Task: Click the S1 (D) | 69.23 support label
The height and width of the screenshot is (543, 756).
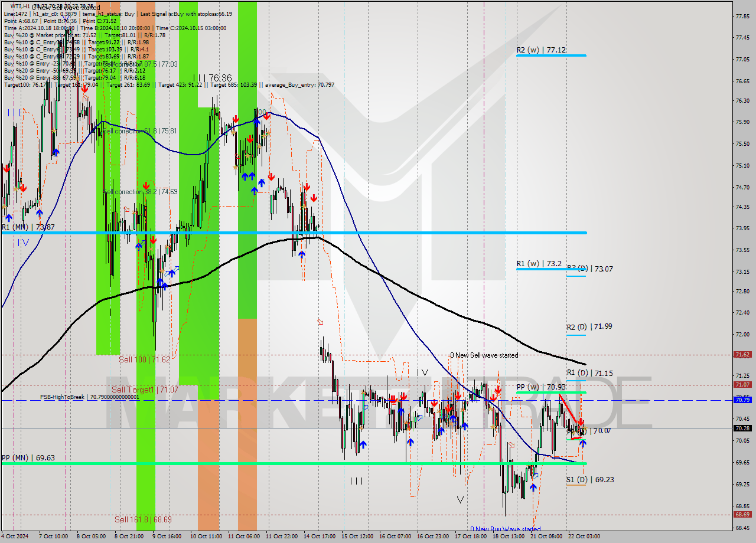Action: coord(590,479)
